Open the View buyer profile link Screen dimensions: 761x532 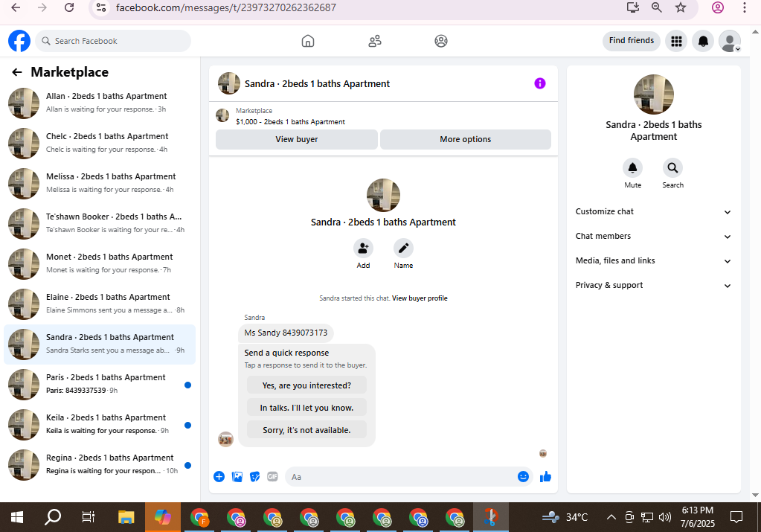coord(420,298)
